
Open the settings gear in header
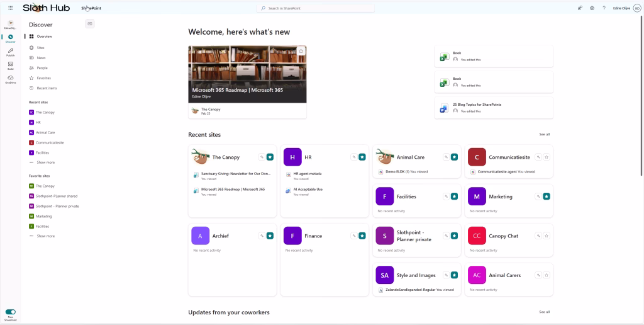pyautogui.click(x=592, y=8)
